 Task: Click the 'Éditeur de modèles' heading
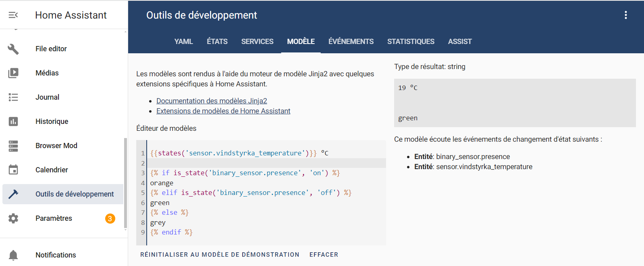tap(166, 128)
